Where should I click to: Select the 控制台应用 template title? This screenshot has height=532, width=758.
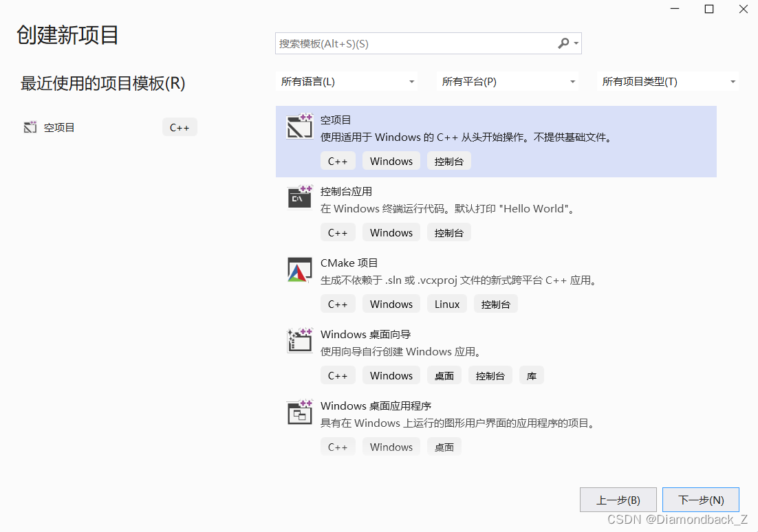(346, 191)
